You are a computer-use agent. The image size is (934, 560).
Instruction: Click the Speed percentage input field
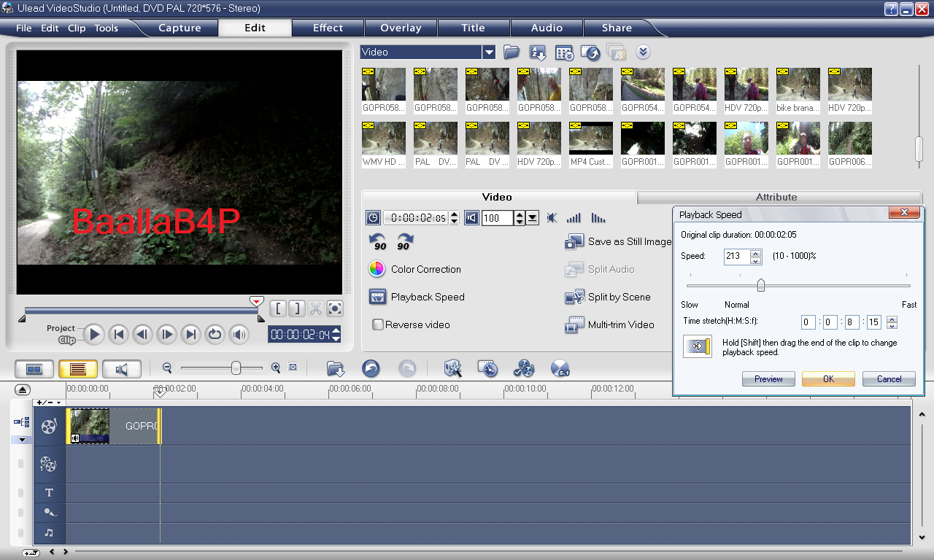[x=737, y=256]
